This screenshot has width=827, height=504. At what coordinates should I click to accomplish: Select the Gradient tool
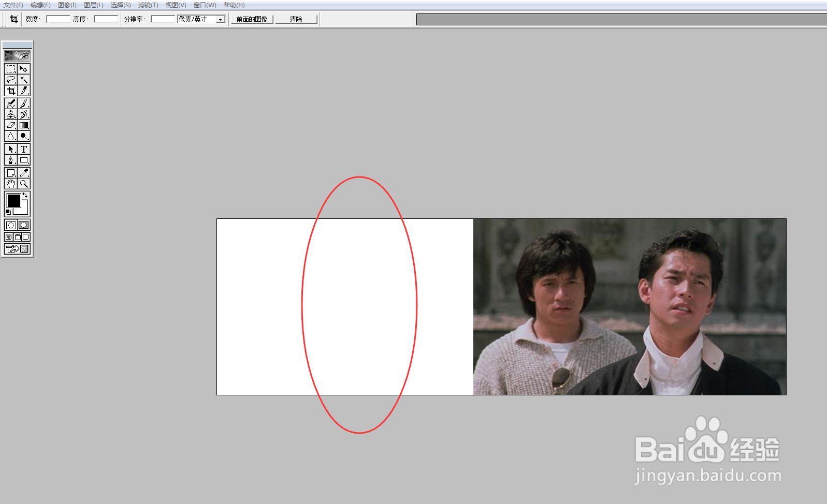(24, 125)
